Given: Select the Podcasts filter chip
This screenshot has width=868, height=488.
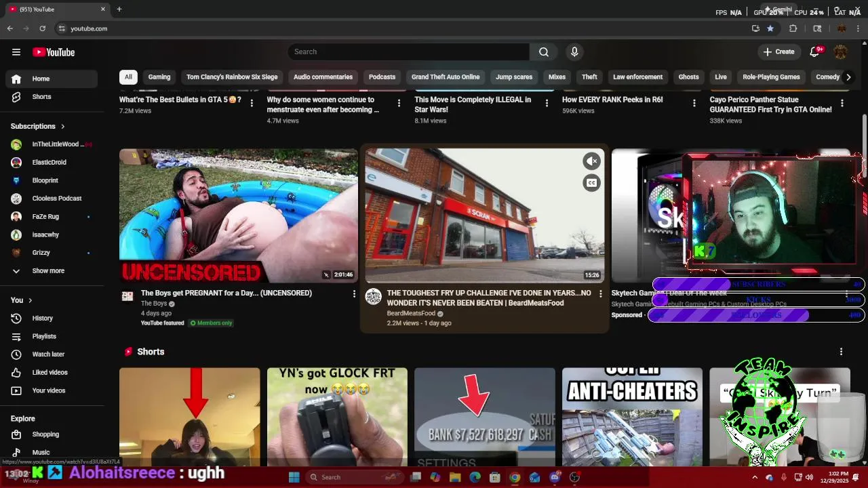Looking at the screenshot, I should coord(382,77).
